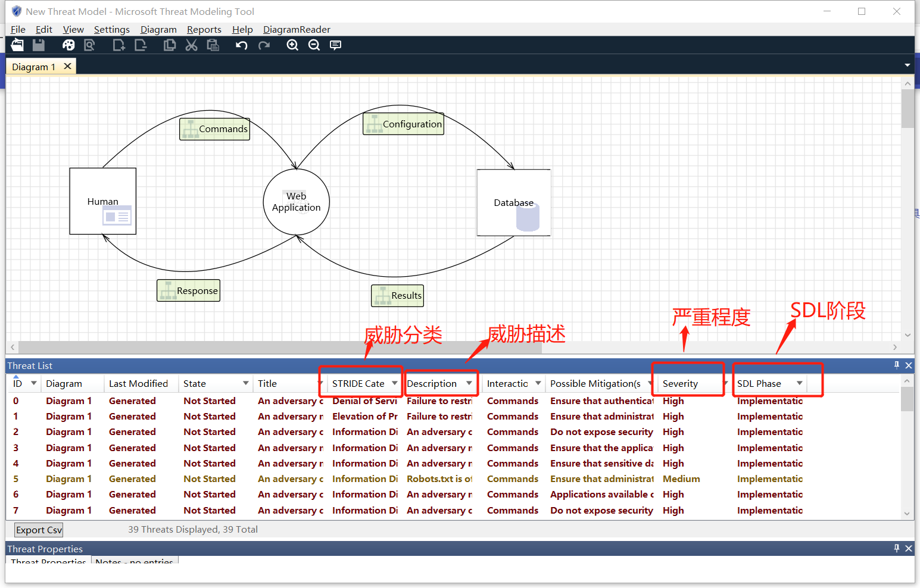Select the Web Application process circle
Screen dimensions: 920x588
point(297,202)
